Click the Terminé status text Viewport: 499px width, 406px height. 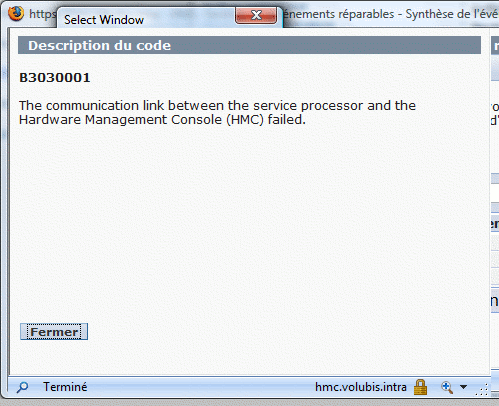pos(65,387)
